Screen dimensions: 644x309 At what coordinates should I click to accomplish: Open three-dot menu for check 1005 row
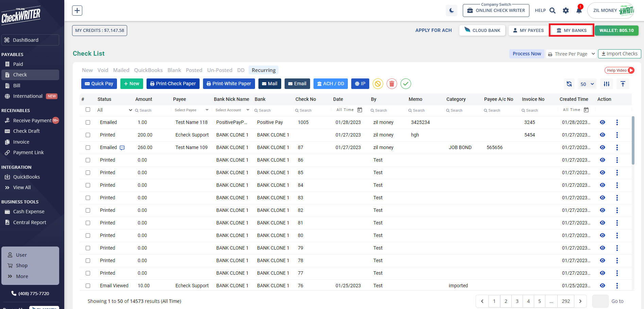pos(617,122)
